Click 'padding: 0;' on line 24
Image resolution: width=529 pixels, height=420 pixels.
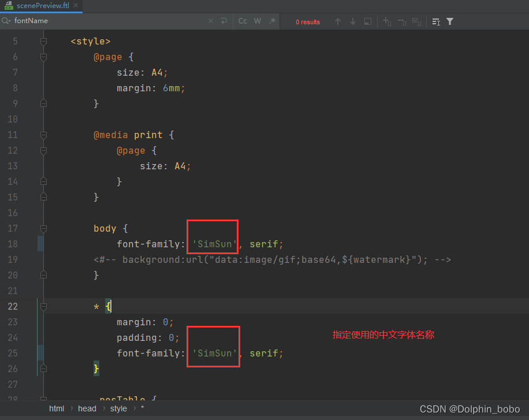148,337
